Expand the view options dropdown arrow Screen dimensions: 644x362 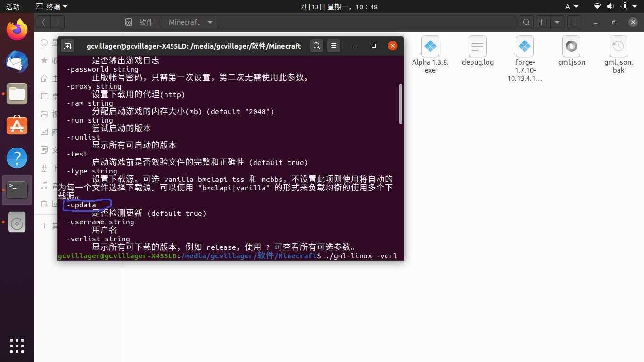click(557, 22)
